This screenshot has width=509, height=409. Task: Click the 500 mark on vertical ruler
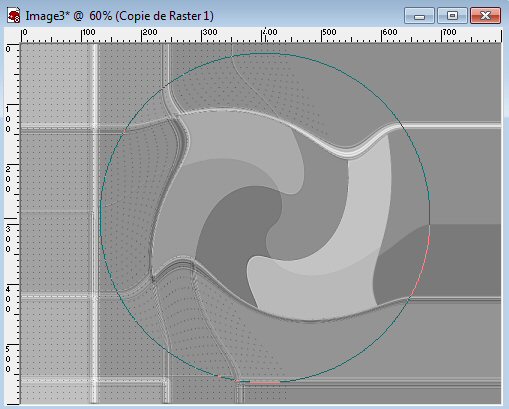pyautogui.click(x=8, y=359)
